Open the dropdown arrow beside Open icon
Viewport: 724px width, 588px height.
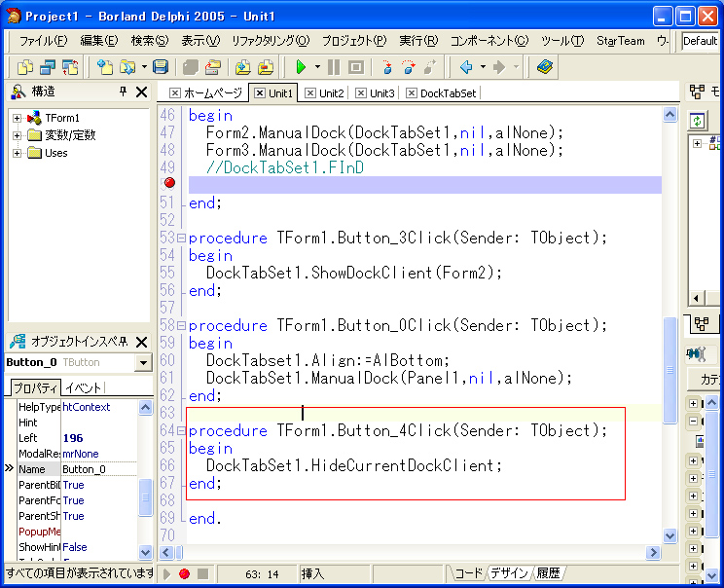(144, 67)
